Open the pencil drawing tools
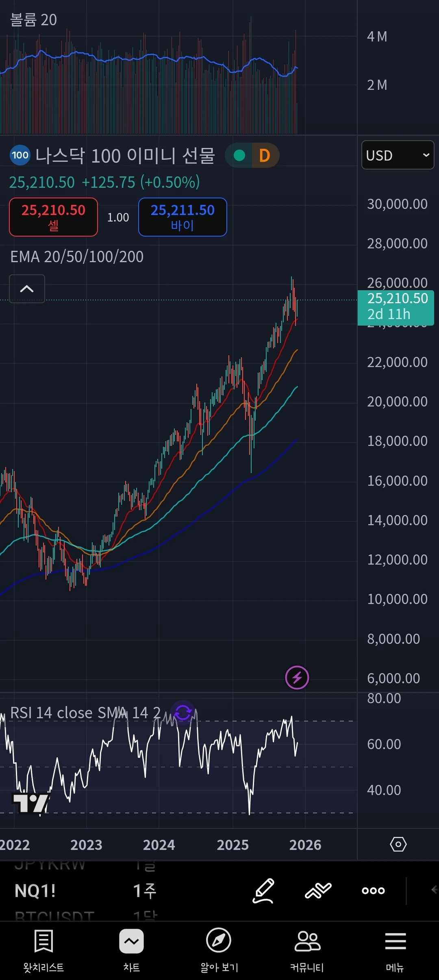The image size is (439, 980). pyautogui.click(x=263, y=891)
